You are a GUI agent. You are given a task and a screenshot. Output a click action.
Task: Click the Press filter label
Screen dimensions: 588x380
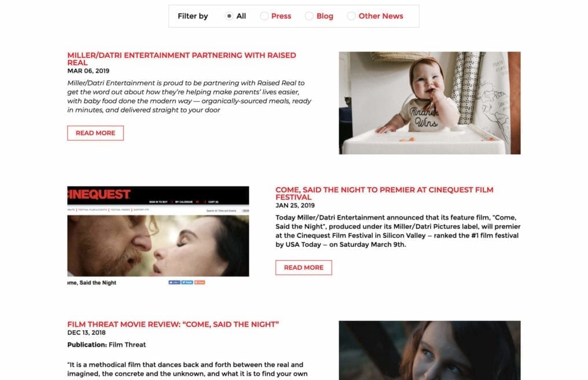click(281, 16)
